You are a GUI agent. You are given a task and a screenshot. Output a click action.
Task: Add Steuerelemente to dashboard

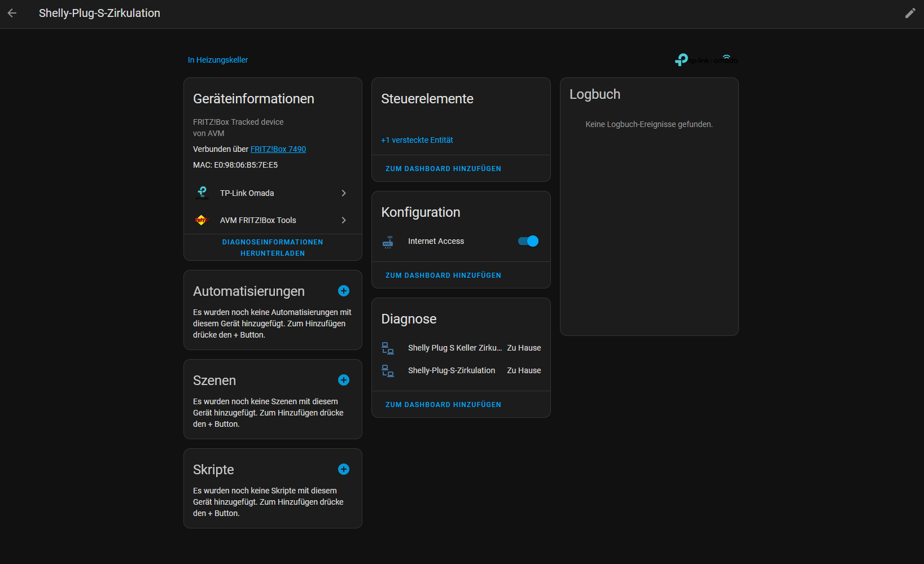pos(443,169)
